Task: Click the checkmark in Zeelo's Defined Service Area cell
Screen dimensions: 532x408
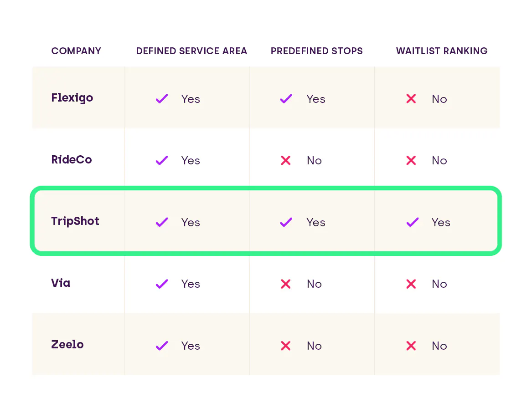Action: coord(162,346)
